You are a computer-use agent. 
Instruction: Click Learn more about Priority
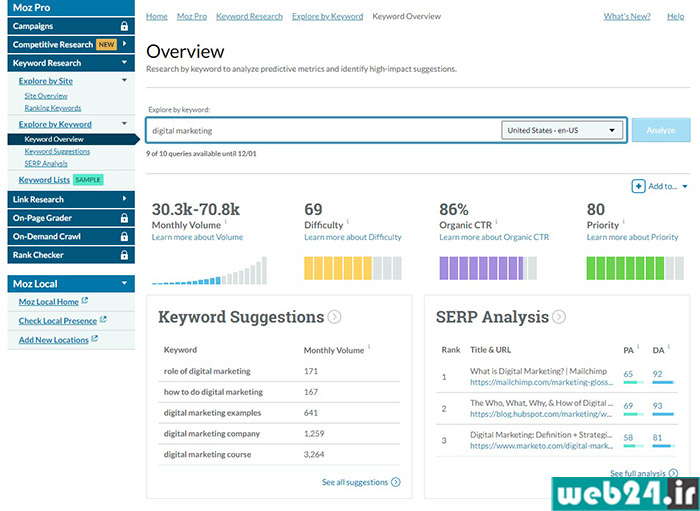633,237
